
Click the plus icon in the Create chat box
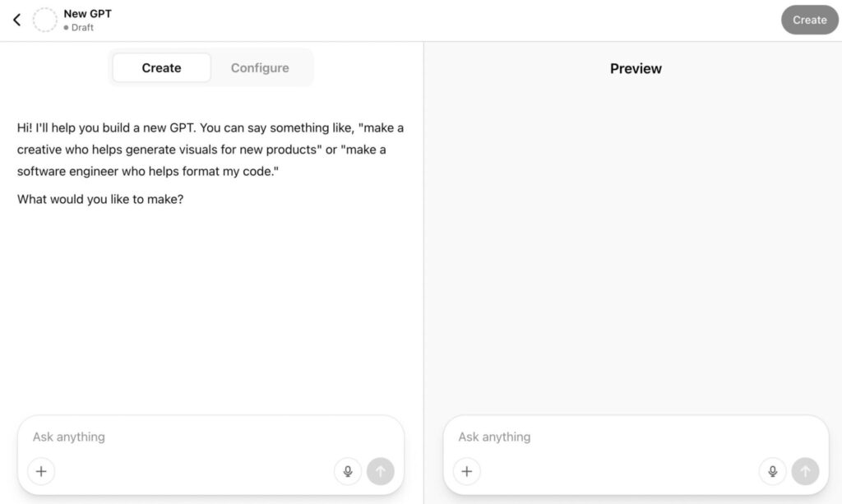click(41, 471)
